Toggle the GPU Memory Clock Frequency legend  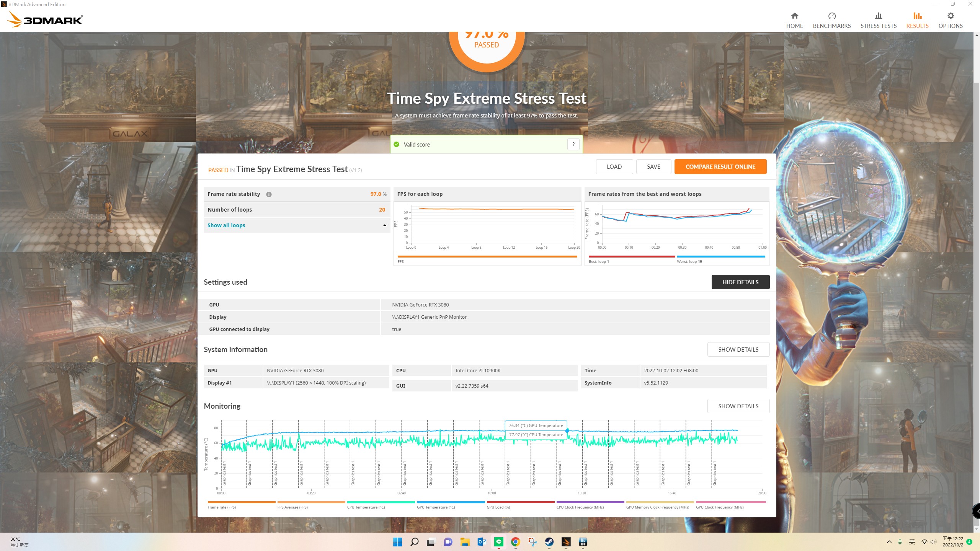click(x=660, y=505)
